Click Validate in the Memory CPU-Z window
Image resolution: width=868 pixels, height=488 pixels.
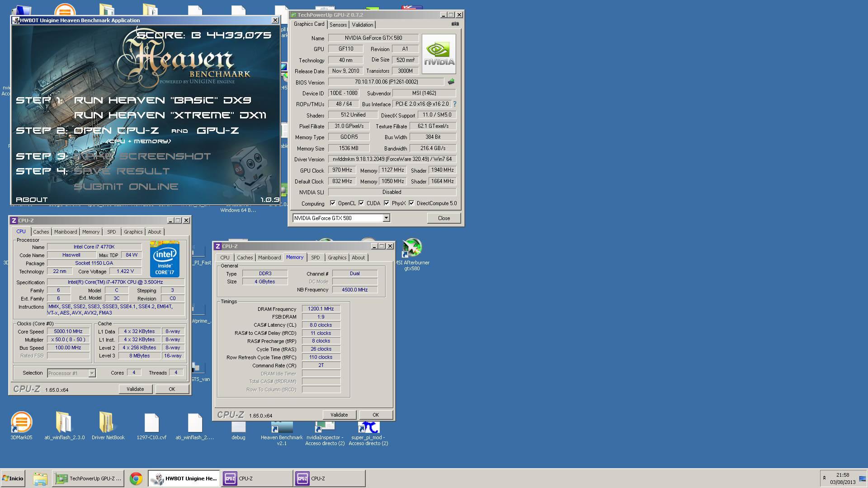click(339, 415)
